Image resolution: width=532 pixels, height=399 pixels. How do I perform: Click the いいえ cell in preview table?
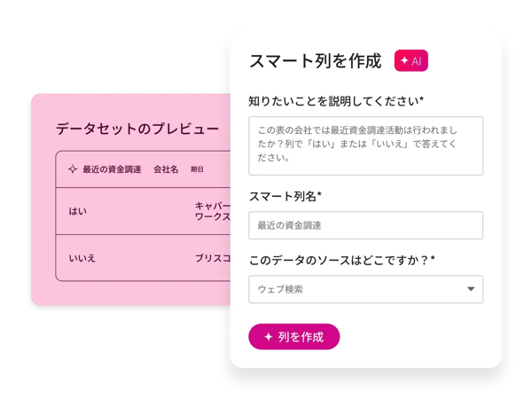82,258
